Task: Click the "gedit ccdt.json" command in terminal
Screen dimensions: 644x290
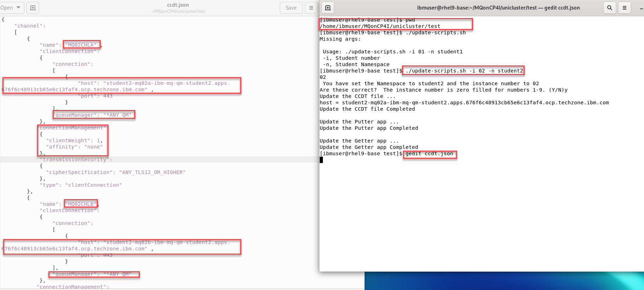Action: [x=429, y=154]
